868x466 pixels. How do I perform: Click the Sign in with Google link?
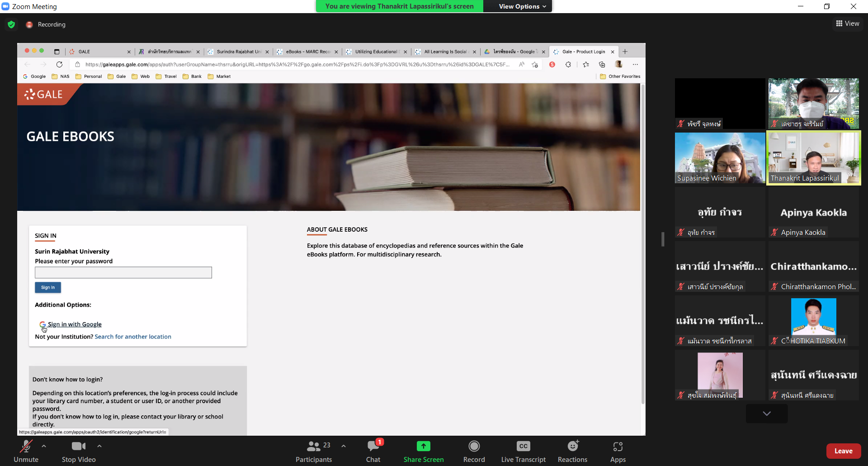pos(75,324)
